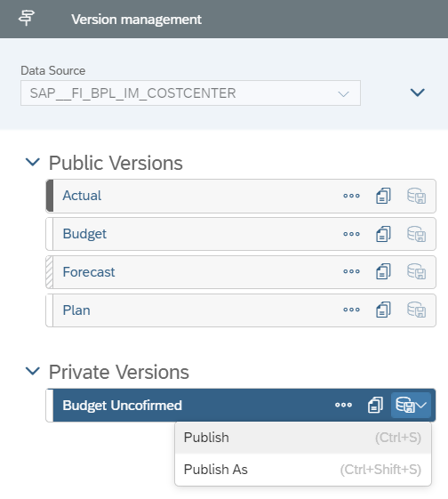Click publish icon on Forecast row
Viewport: 448px width, 499px height.
[416, 271]
